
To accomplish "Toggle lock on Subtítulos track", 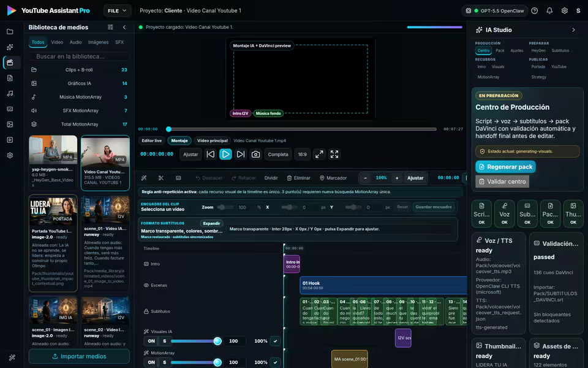I will (146, 312).
